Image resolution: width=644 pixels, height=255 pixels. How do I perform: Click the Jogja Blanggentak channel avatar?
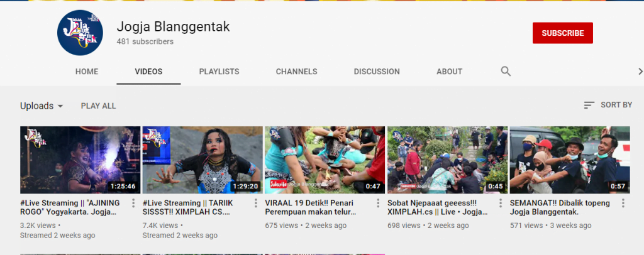80,33
